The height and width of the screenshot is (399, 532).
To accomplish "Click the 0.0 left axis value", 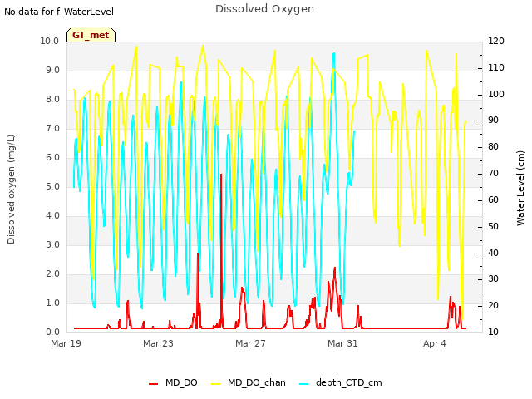I will tap(52, 332).
